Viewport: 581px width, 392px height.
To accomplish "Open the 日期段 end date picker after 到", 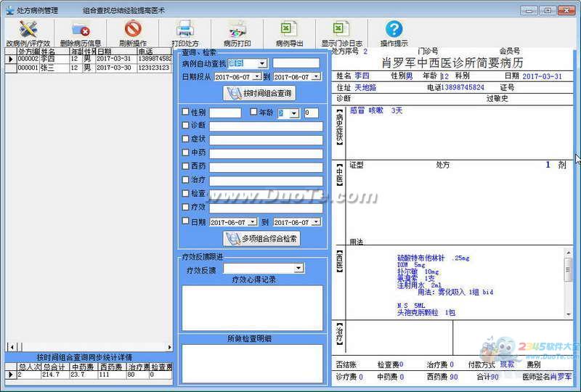I will point(316,77).
